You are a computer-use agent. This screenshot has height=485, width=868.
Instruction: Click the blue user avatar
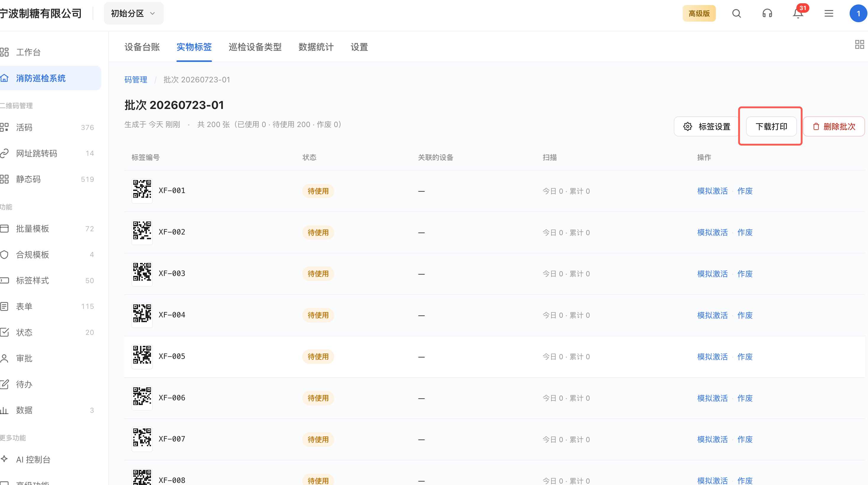point(858,14)
